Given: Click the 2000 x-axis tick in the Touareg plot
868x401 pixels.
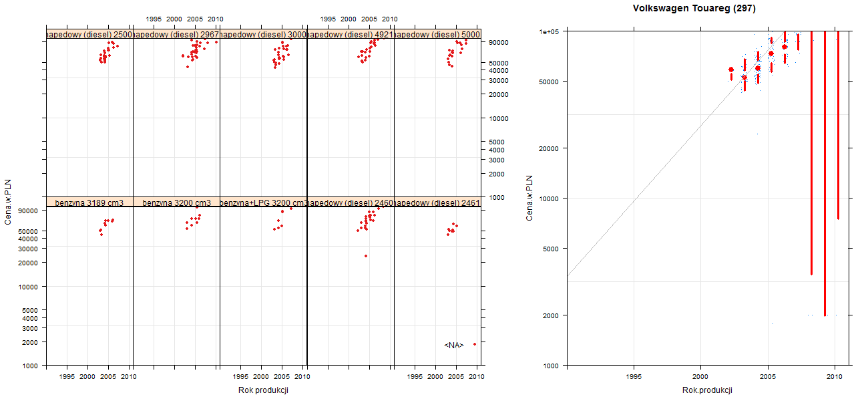Looking at the screenshot, I should pyautogui.click(x=700, y=377).
